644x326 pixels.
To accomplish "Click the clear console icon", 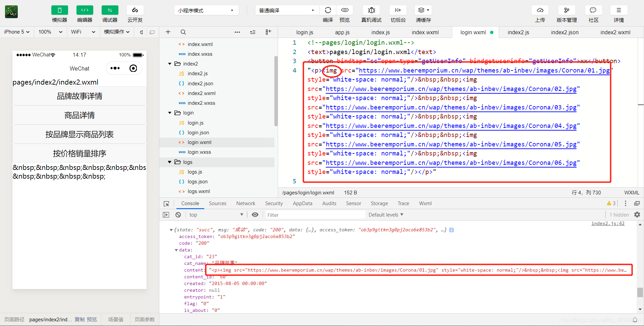I will click(178, 215).
